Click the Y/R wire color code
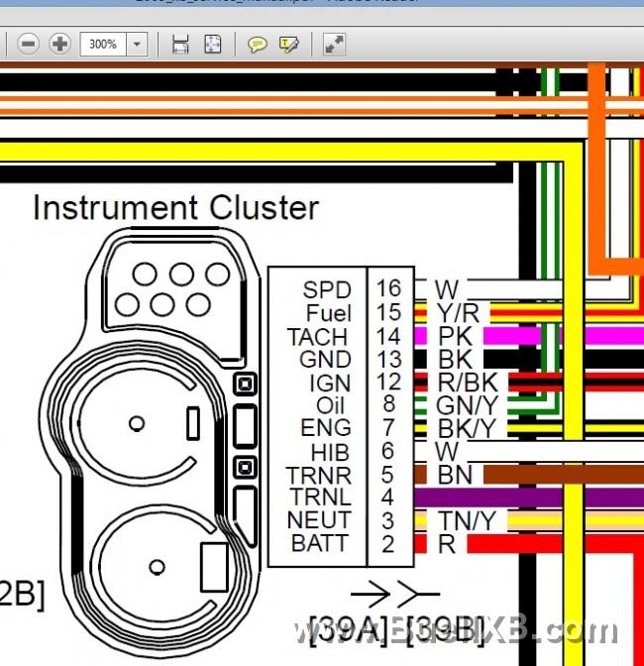644x666 pixels. coord(459,313)
